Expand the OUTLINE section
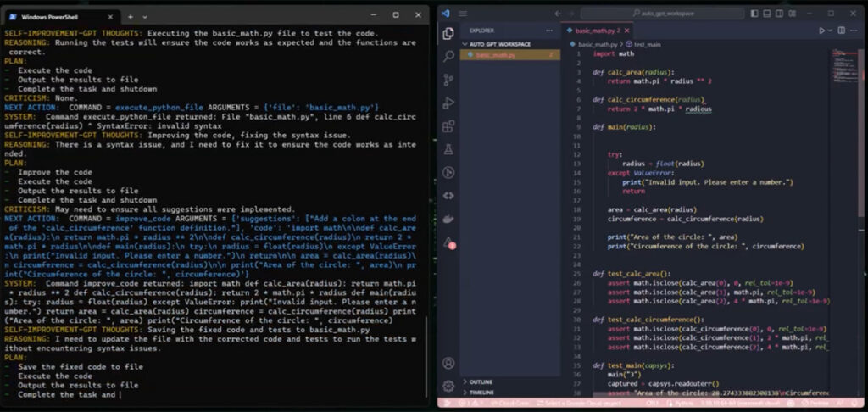 click(x=480, y=382)
